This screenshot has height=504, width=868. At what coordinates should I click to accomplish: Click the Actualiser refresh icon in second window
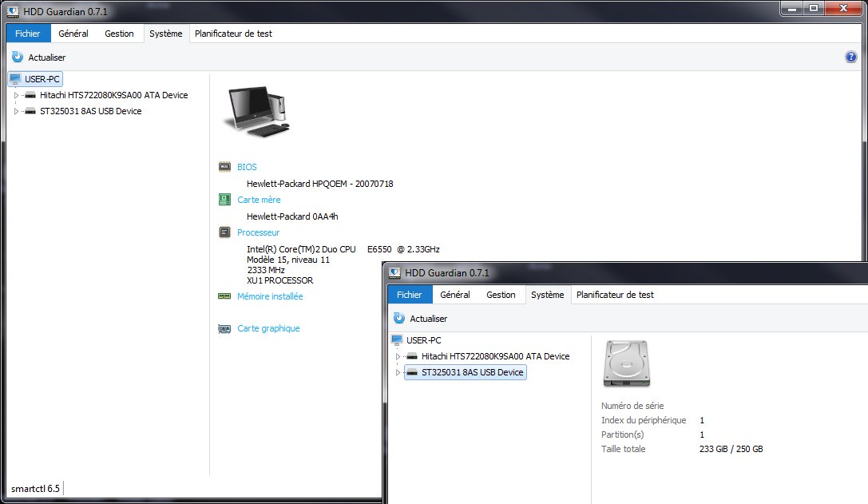(399, 319)
